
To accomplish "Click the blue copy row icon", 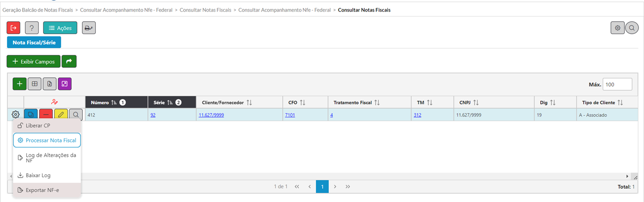I will (30, 114).
